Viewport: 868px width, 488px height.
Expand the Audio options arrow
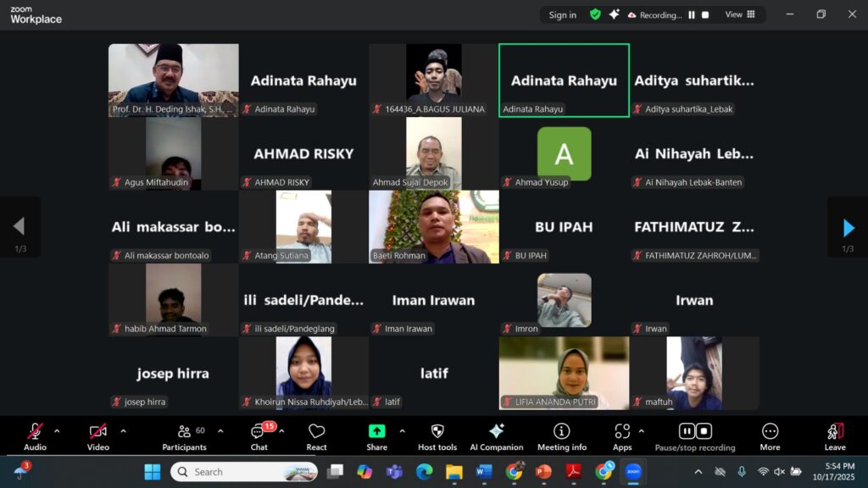(x=57, y=431)
